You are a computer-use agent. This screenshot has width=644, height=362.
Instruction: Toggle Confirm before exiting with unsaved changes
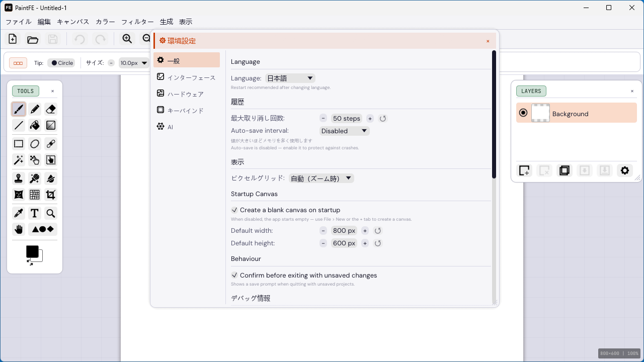[x=234, y=275]
